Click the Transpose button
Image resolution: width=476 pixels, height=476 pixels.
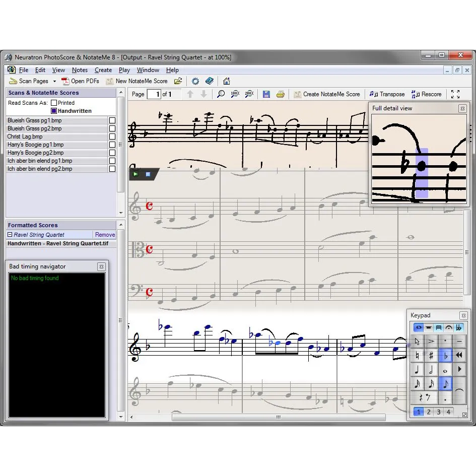[387, 94]
